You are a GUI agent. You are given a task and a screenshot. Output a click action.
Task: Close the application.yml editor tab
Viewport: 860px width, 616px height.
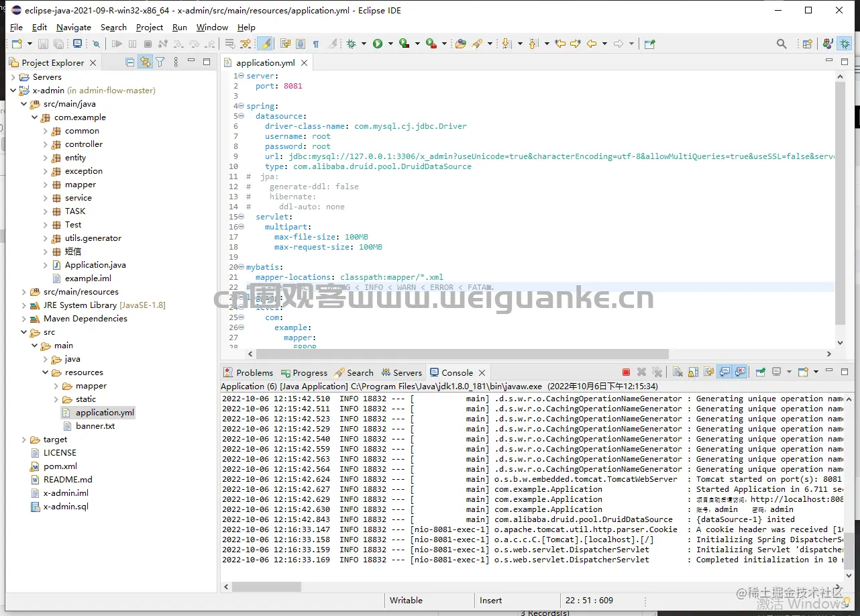pyautogui.click(x=304, y=62)
